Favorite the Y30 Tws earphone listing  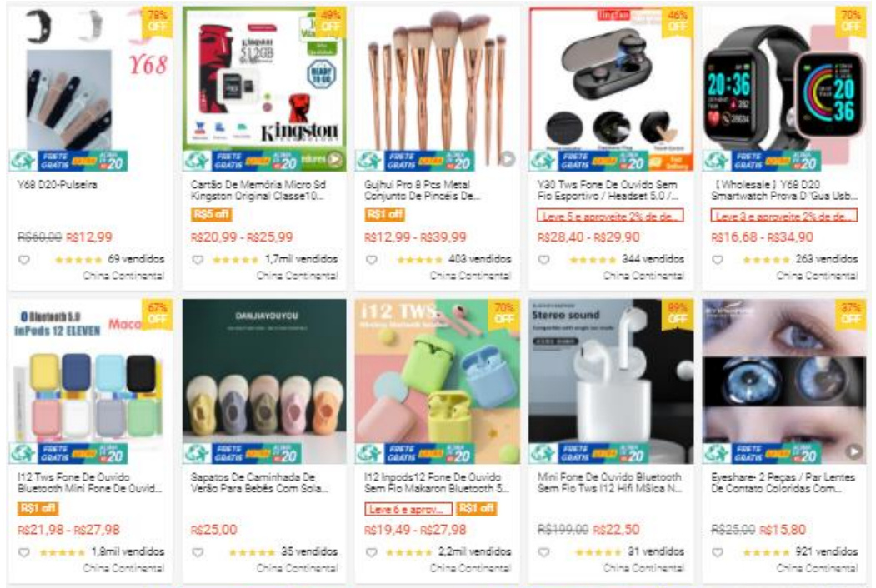click(x=544, y=260)
